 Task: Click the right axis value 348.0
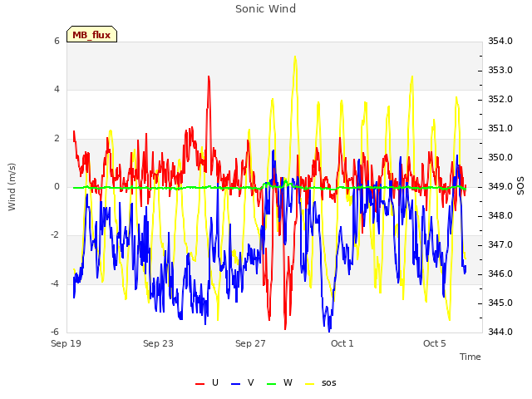pyautogui.click(x=500, y=215)
